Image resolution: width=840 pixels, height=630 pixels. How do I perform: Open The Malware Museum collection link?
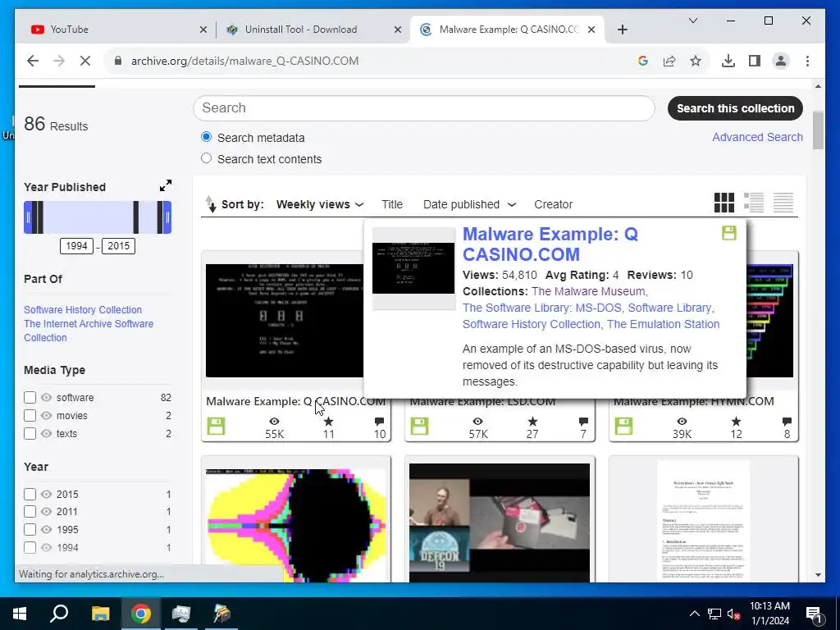[x=588, y=291]
